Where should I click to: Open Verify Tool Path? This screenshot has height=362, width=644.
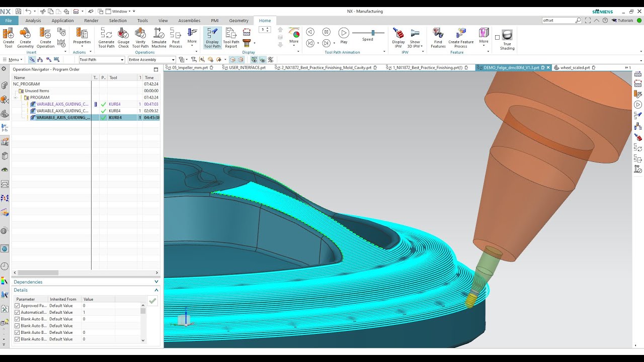click(x=140, y=38)
